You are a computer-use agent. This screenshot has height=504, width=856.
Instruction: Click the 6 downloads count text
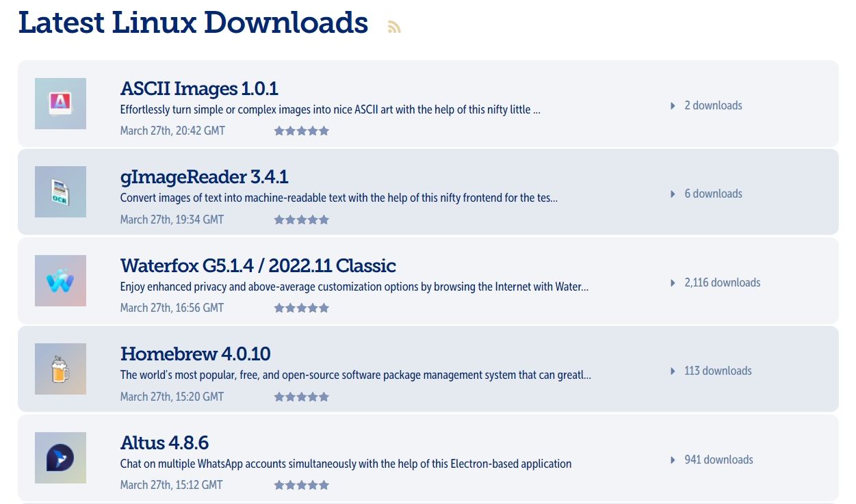(x=713, y=194)
